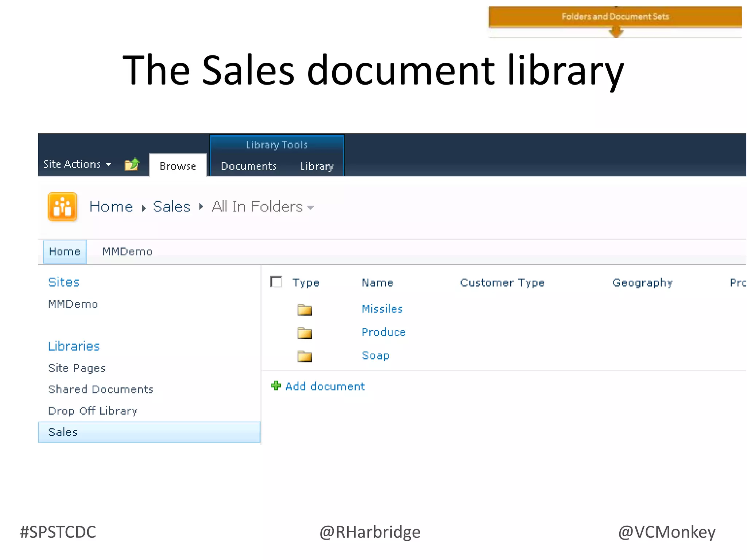Click the Navigate Up folder icon

point(132,164)
